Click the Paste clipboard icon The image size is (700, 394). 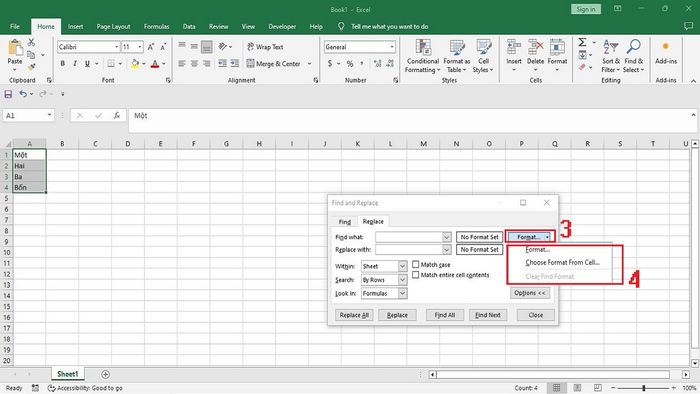pyautogui.click(x=15, y=48)
